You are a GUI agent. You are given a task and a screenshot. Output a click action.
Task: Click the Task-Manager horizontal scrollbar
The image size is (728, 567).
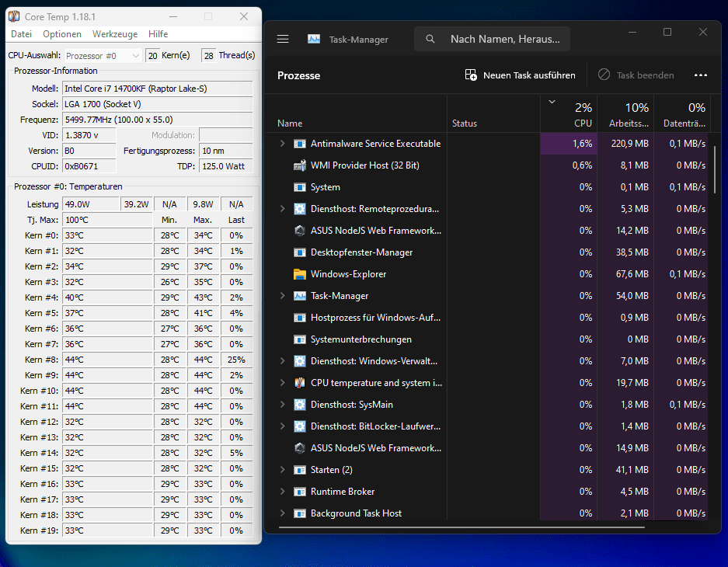[x=462, y=527]
